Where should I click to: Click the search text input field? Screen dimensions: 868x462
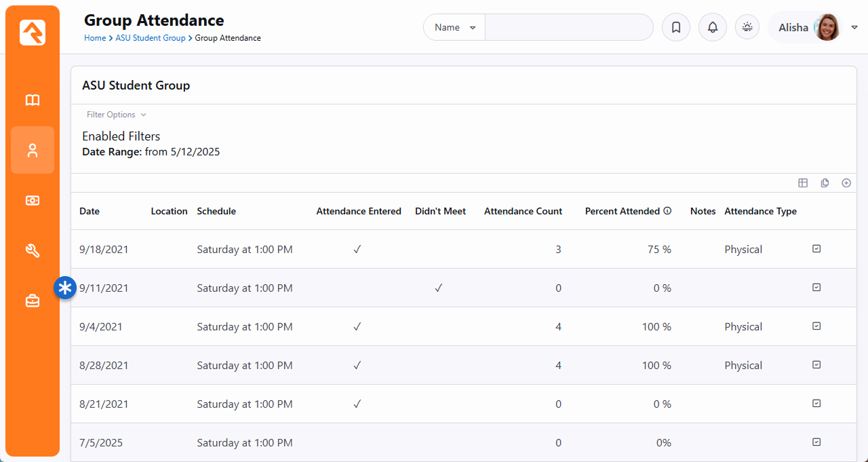tap(568, 28)
